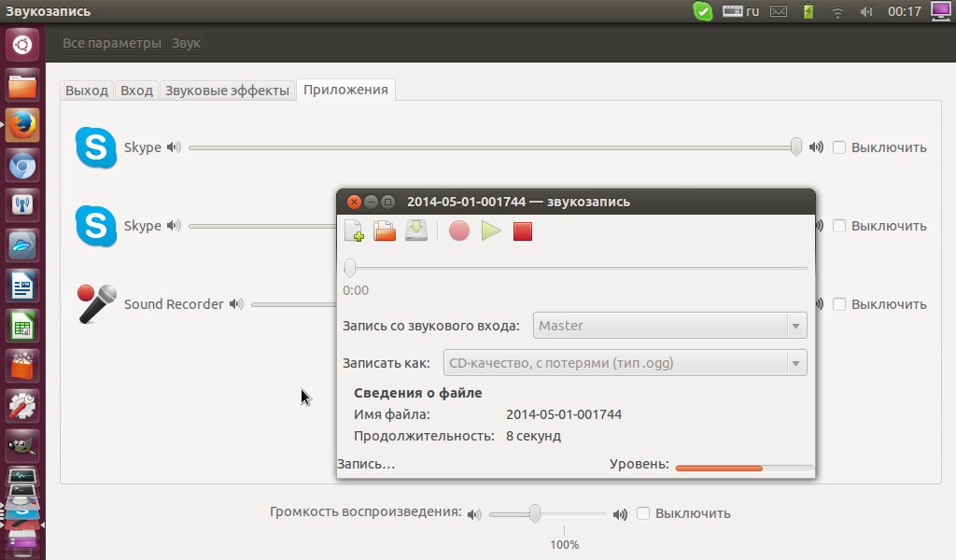This screenshot has height=560, width=956.
Task: Stop recording with the red square button
Action: 523,231
